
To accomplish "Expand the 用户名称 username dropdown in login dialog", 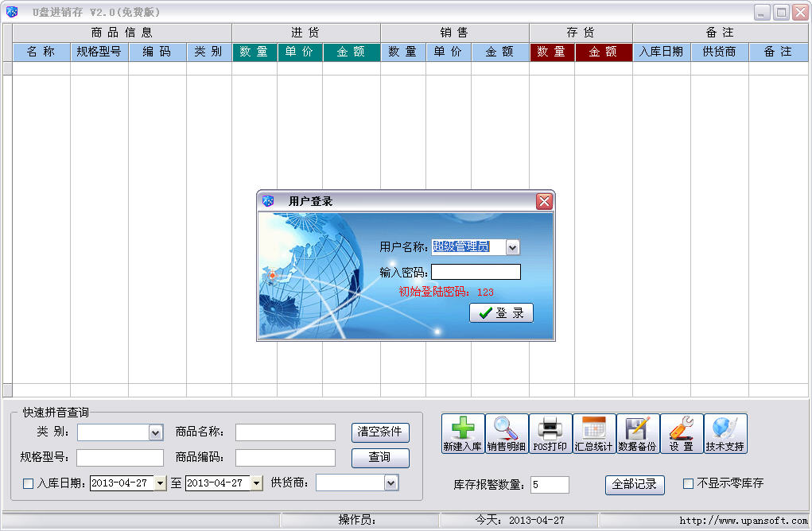I will click(x=514, y=248).
